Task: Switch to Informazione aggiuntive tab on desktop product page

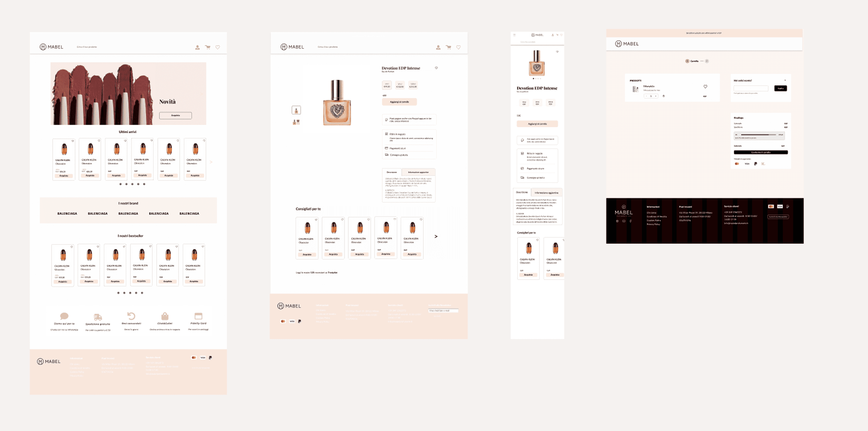Action: pyautogui.click(x=418, y=172)
